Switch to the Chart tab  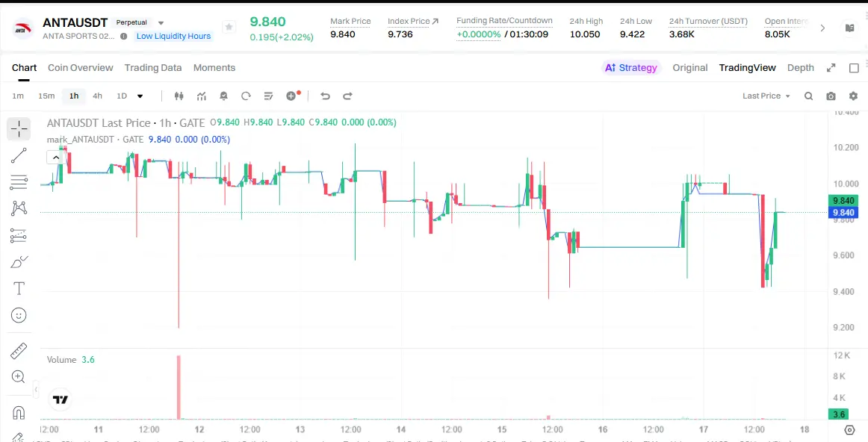[25, 67]
